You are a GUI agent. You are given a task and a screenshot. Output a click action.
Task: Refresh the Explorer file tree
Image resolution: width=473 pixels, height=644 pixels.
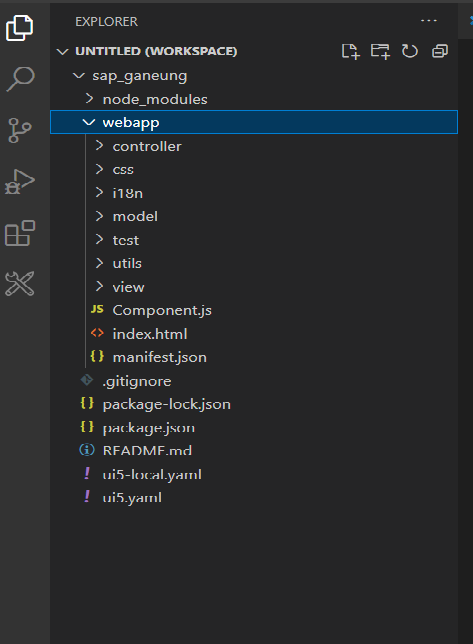point(409,51)
